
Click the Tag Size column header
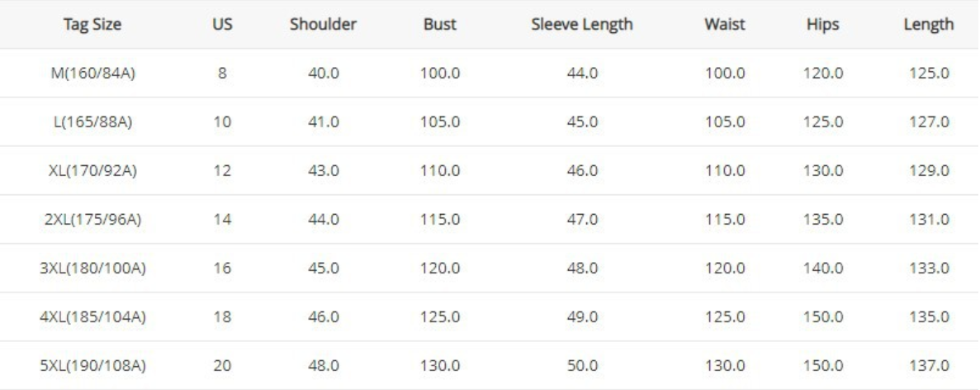[x=92, y=25]
